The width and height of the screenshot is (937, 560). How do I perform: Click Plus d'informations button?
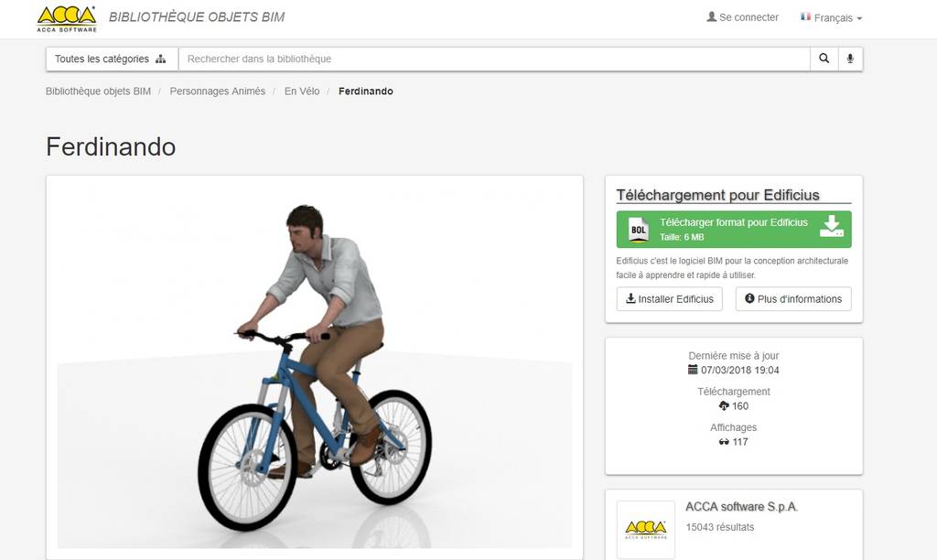[793, 299]
